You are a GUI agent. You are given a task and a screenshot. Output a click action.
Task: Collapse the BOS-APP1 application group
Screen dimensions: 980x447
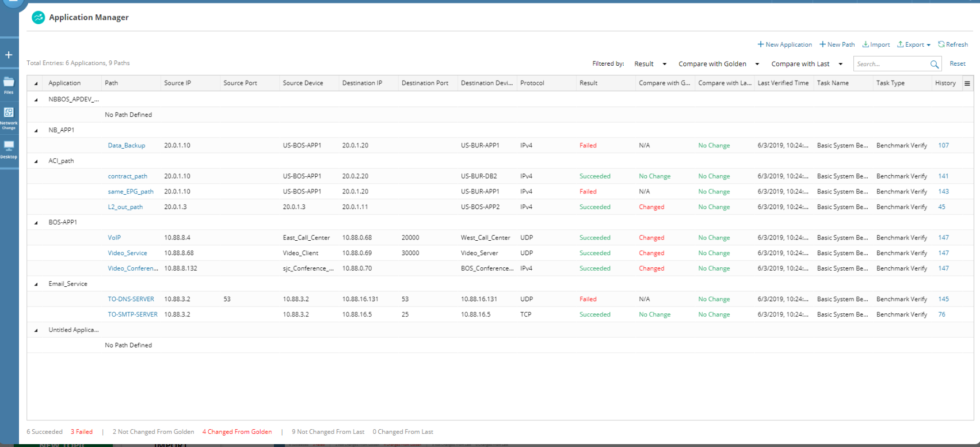tap(36, 222)
